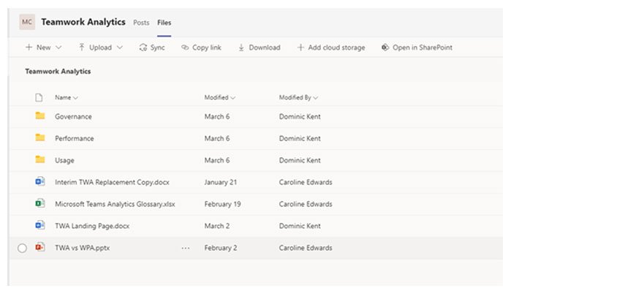Click Word icon for Interim TWA Replacement Copy
The image size is (644, 291).
40,181
